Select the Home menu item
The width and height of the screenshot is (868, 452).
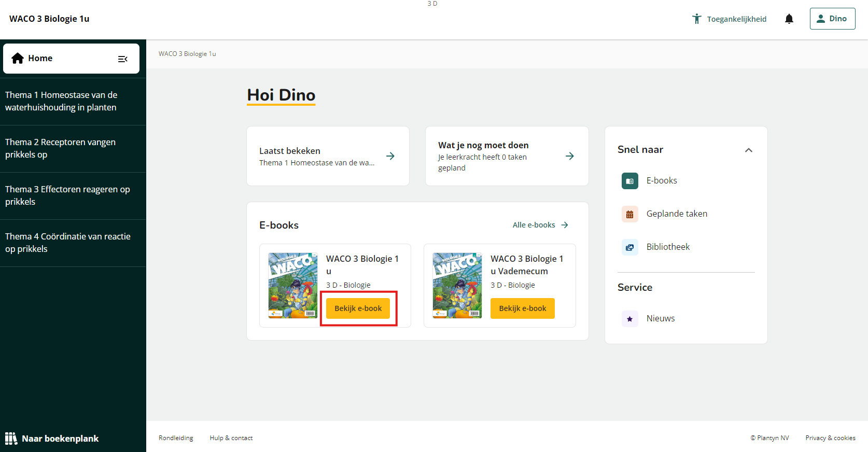tap(71, 59)
